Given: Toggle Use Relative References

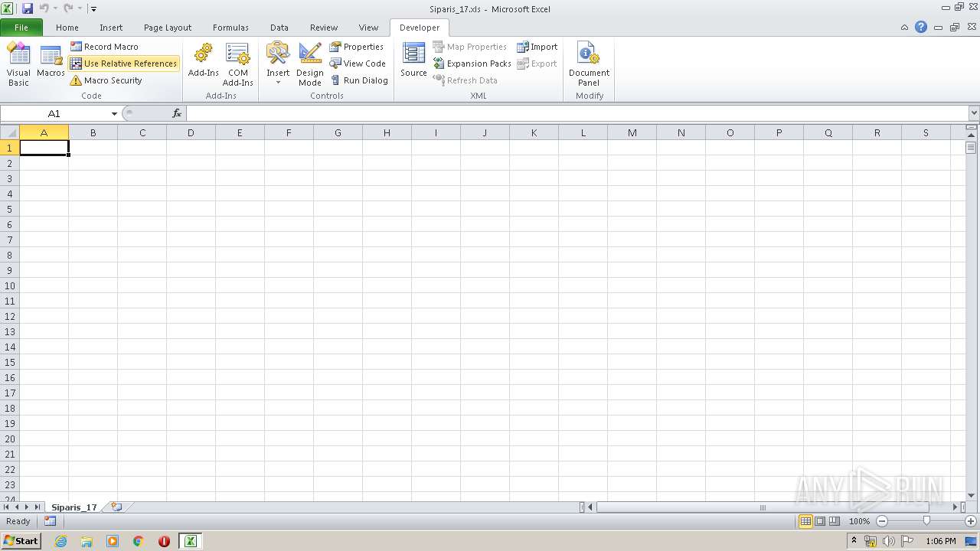Looking at the screenshot, I should coord(123,64).
